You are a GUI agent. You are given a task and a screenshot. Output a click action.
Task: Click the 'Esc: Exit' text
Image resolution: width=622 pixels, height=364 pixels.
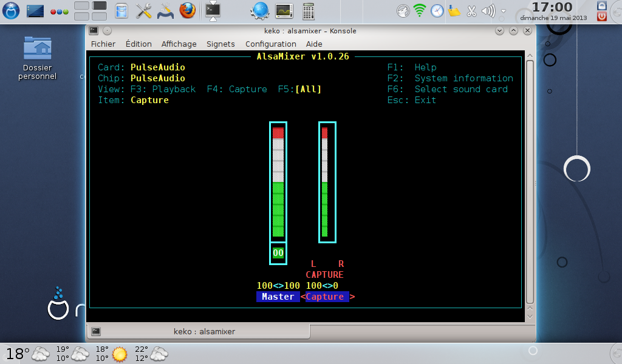pyautogui.click(x=411, y=100)
